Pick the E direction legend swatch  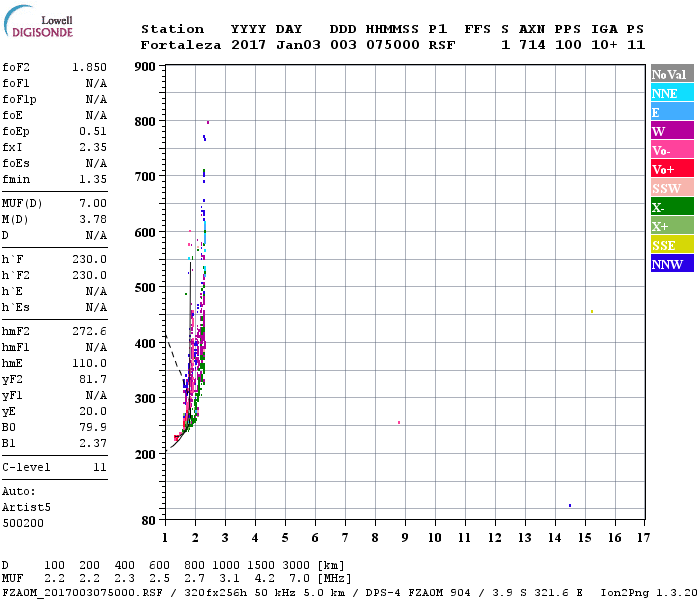[672, 112]
